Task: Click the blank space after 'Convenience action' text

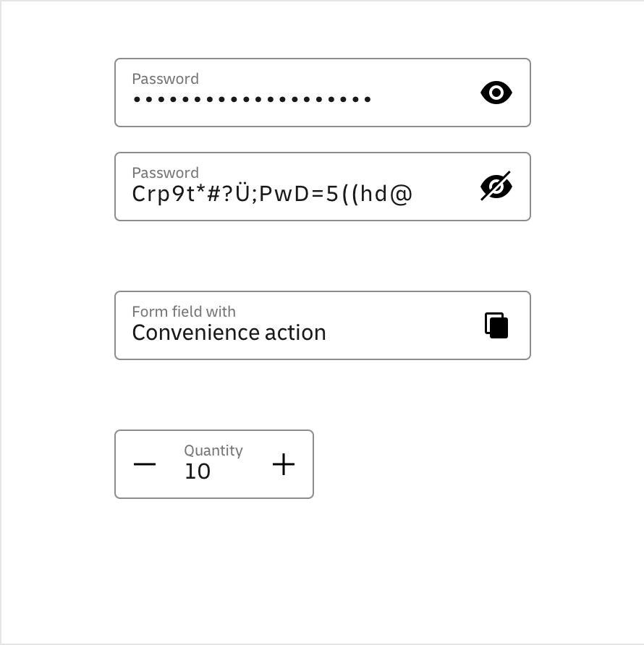Action: tap(398, 333)
